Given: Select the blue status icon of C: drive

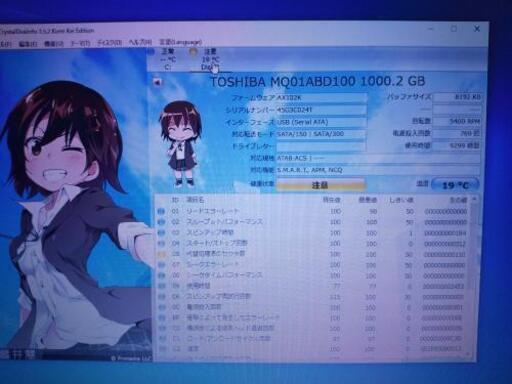Looking at the screenshot, I should 151,52.
